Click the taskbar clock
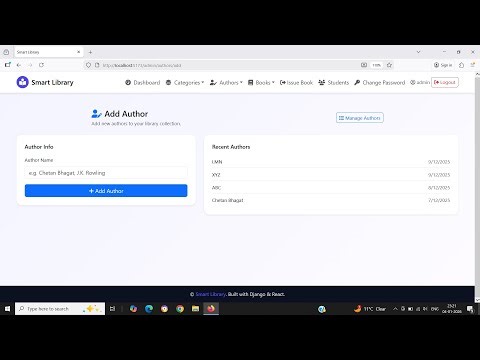Screen dimensions: 480x360 pyautogui.click(x=452, y=309)
